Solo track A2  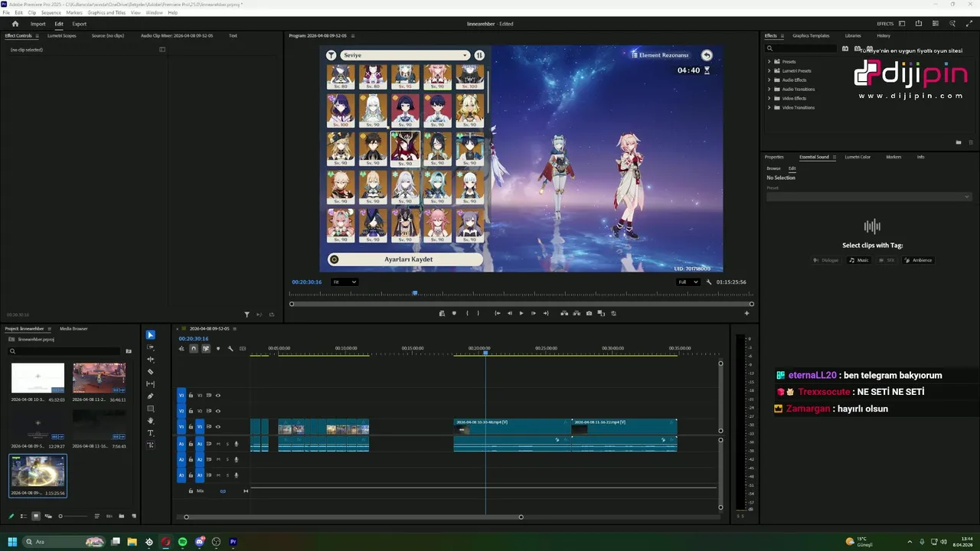coord(227,459)
